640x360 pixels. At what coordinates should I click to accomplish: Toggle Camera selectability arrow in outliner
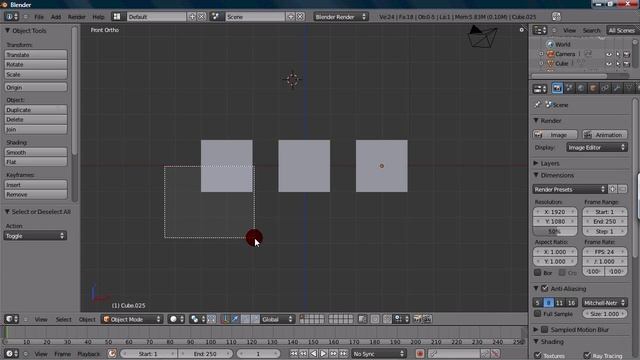pyautogui.click(x=618, y=54)
